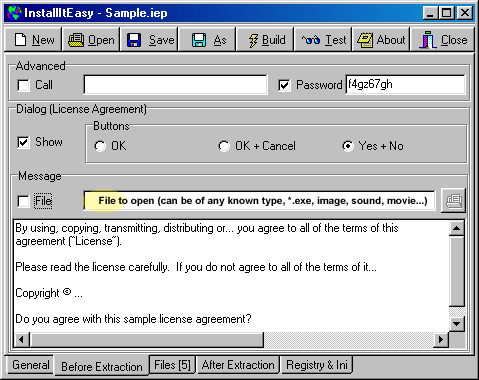
Task: Save the project with Save button
Action: [x=149, y=40]
